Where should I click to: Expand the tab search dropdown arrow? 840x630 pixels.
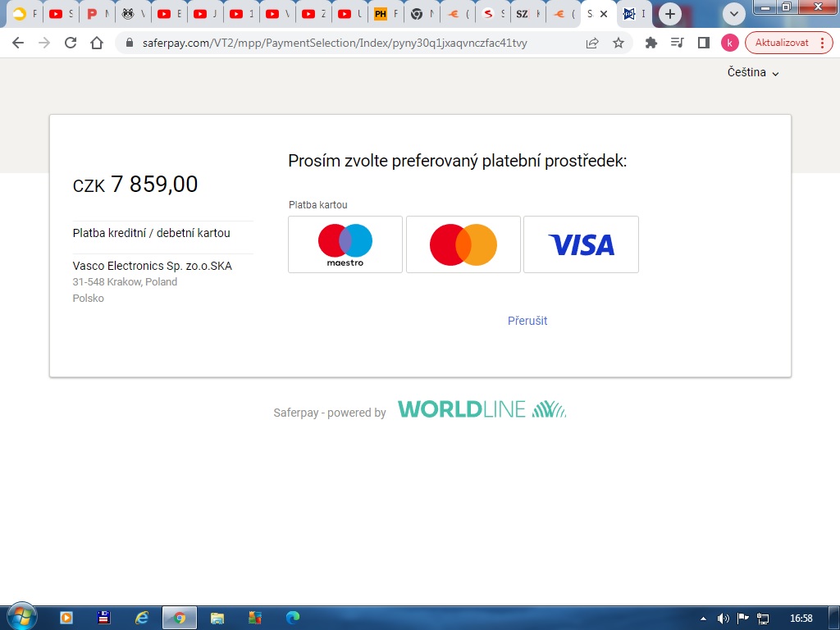pos(734,14)
